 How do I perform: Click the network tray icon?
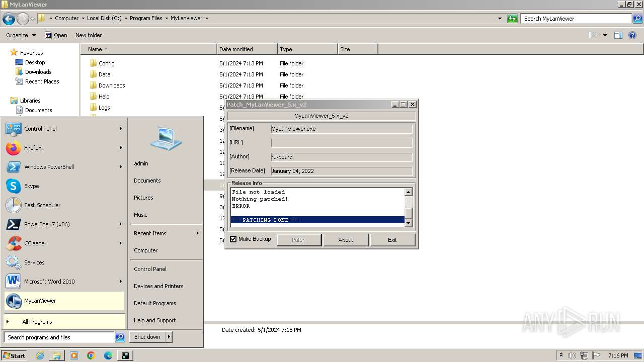584,355
